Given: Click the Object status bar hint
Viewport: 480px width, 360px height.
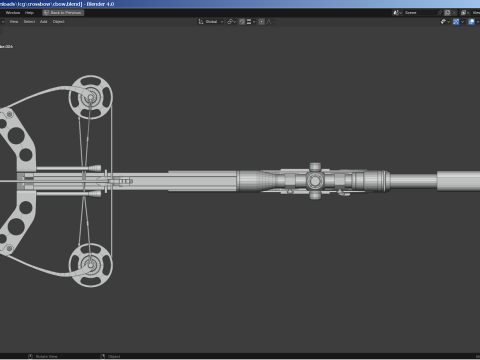Looking at the screenshot, I should click(111, 356).
